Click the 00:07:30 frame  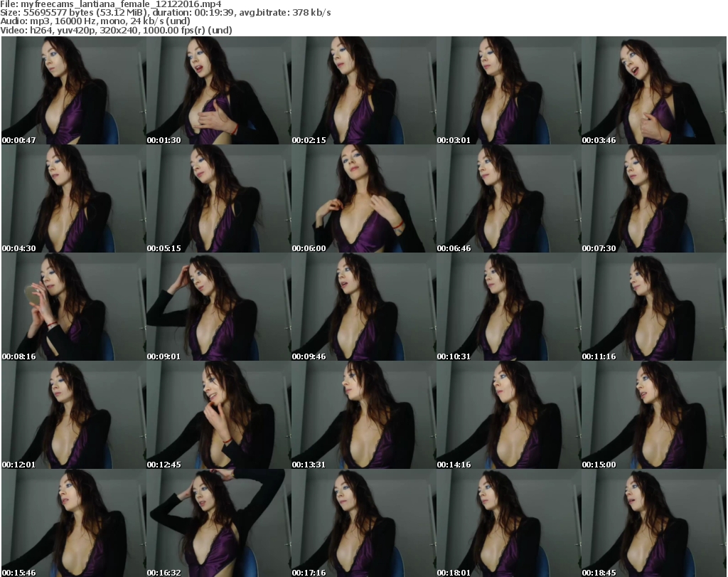point(654,198)
